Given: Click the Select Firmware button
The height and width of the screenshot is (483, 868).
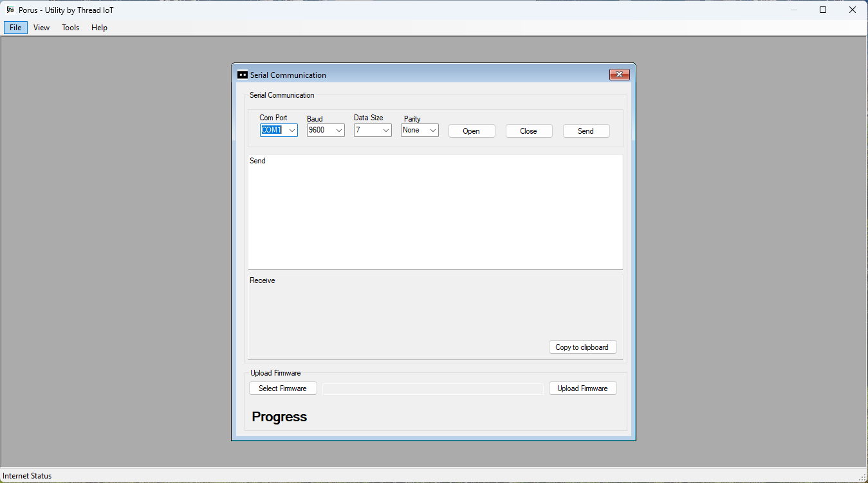Looking at the screenshot, I should click(x=282, y=388).
